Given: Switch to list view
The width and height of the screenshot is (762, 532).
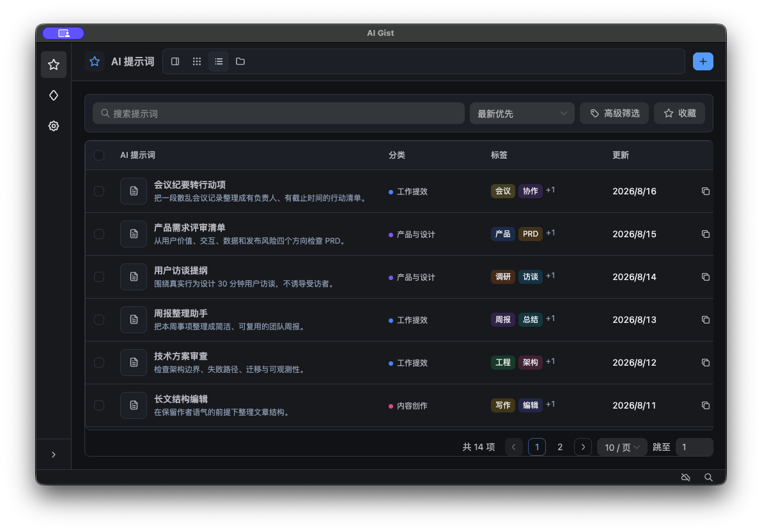Looking at the screenshot, I should [219, 61].
